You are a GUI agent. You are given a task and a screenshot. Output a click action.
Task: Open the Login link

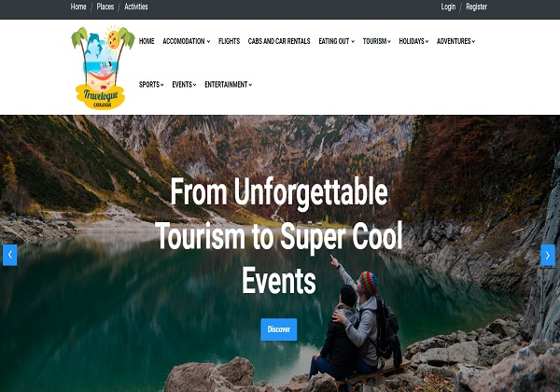point(448,7)
